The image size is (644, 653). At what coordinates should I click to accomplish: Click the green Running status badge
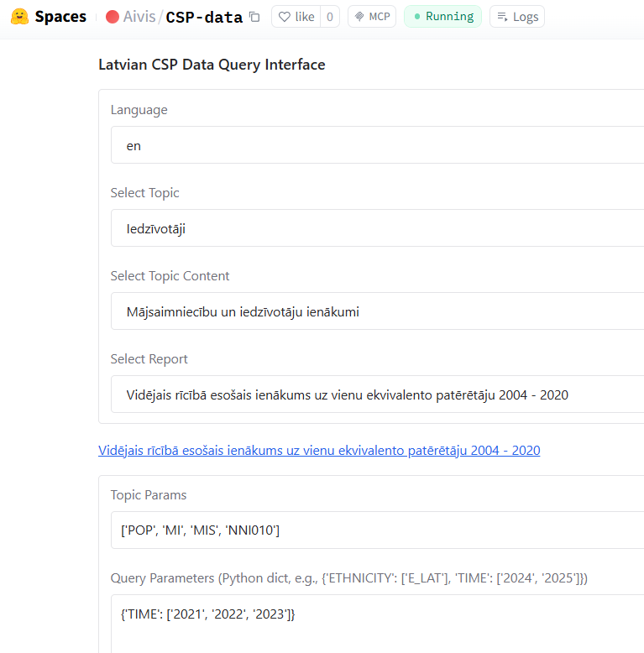point(442,17)
